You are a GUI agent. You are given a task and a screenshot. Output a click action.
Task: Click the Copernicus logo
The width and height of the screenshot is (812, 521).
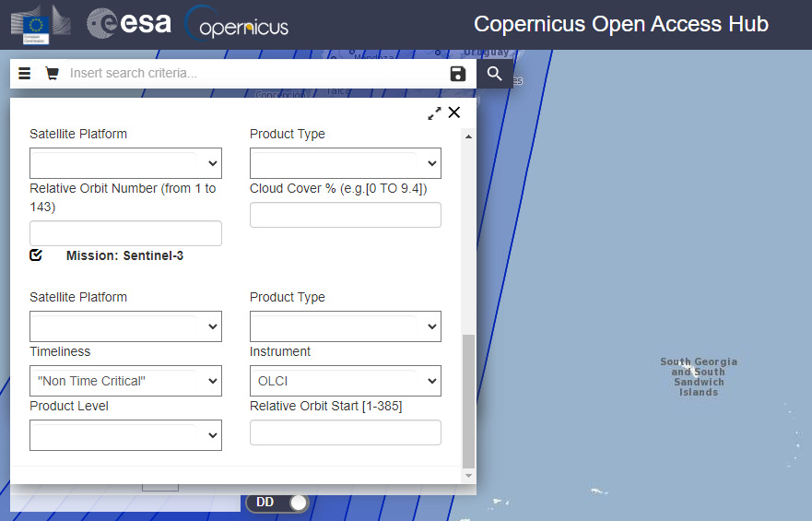(237, 24)
